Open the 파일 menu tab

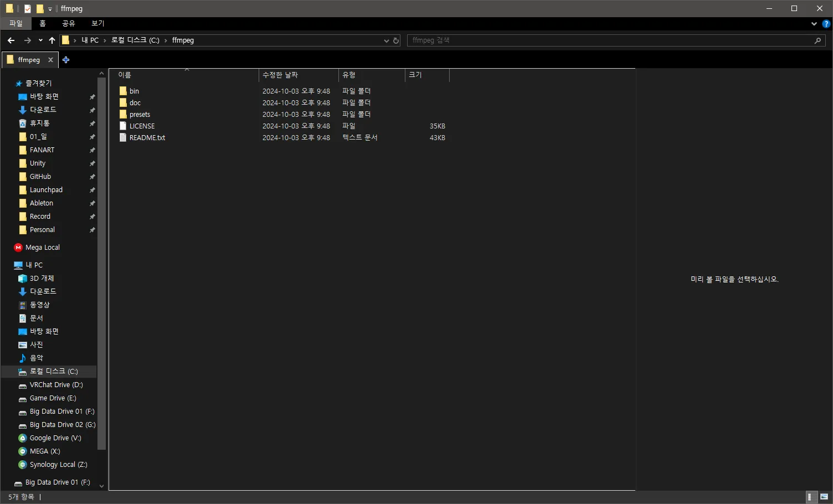click(16, 23)
